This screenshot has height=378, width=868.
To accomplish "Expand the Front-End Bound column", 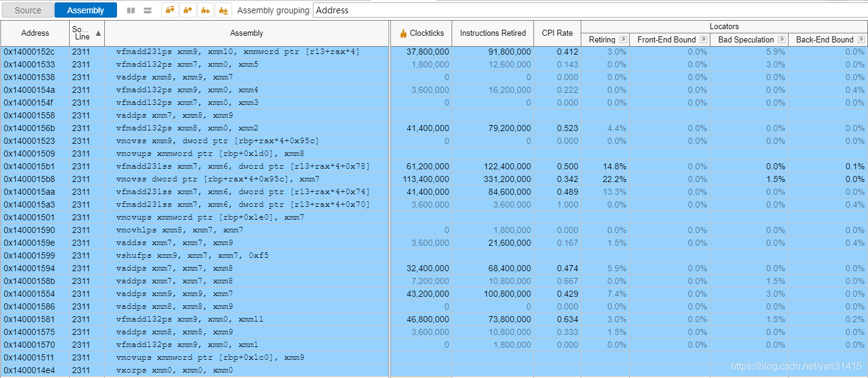I will click(703, 39).
